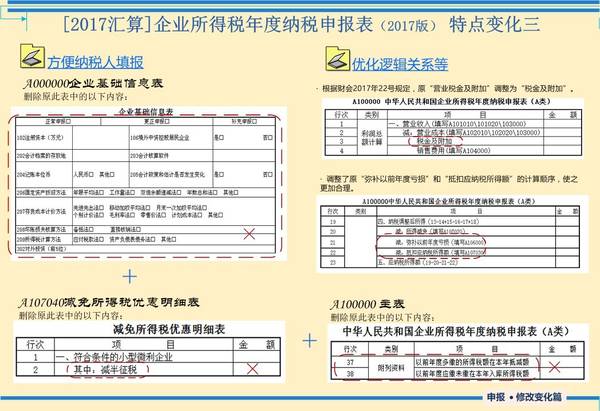Click the 申报 • 修改变化篇 footer label
600x411 pixels.
click(524, 397)
